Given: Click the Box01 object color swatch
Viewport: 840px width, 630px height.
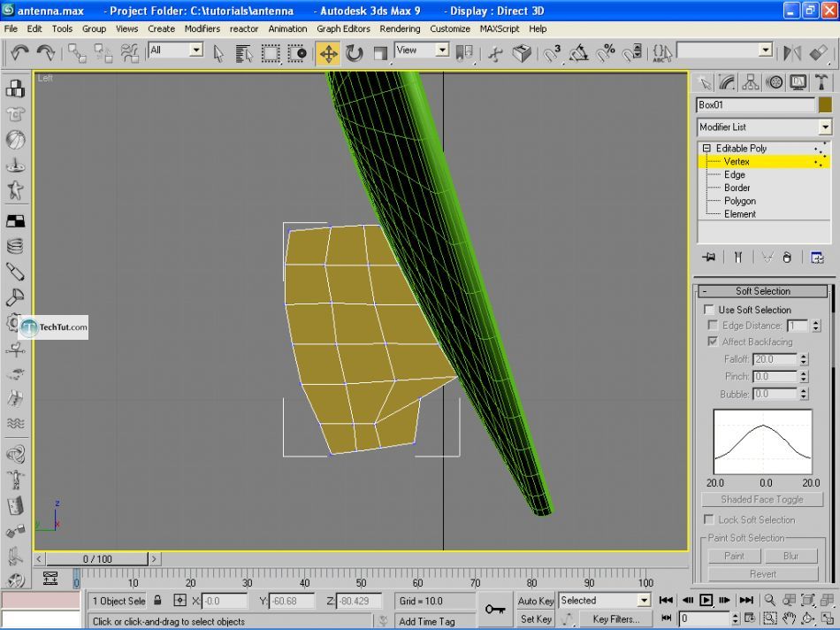Looking at the screenshot, I should tap(825, 105).
